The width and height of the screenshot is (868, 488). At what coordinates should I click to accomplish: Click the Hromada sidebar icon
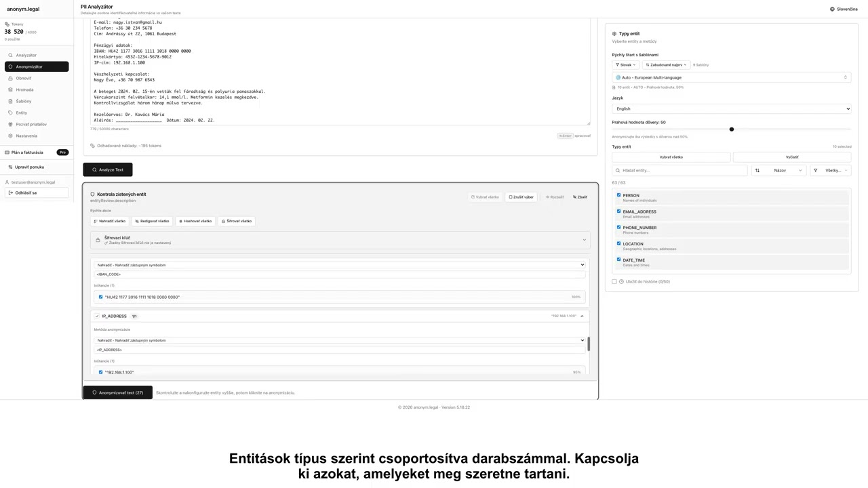coord(10,89)
